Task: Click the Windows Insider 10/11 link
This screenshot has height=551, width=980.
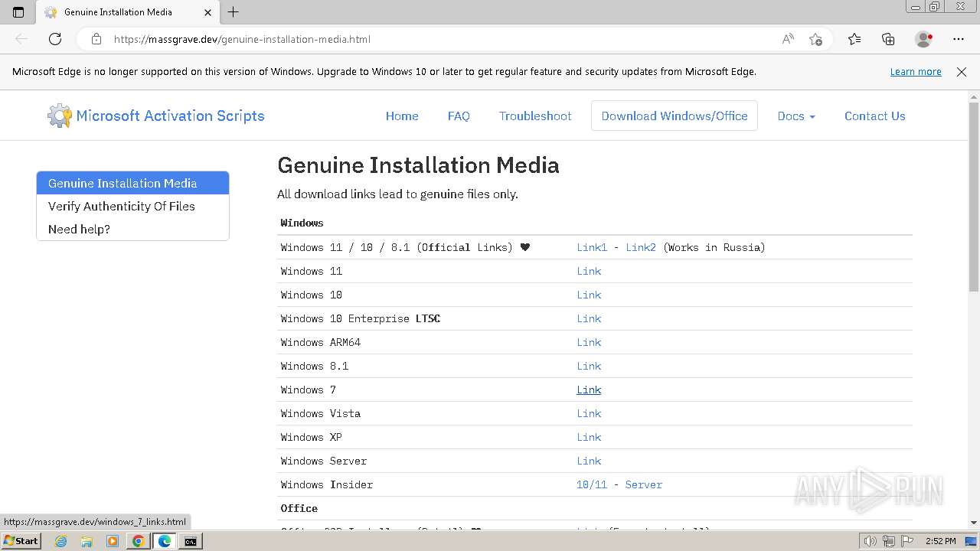Action: click(x=592, y=484)
